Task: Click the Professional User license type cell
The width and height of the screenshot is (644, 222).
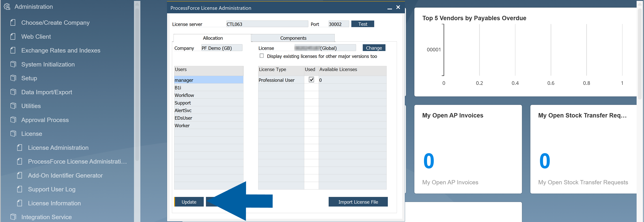Action: click(x=281, y=80)
